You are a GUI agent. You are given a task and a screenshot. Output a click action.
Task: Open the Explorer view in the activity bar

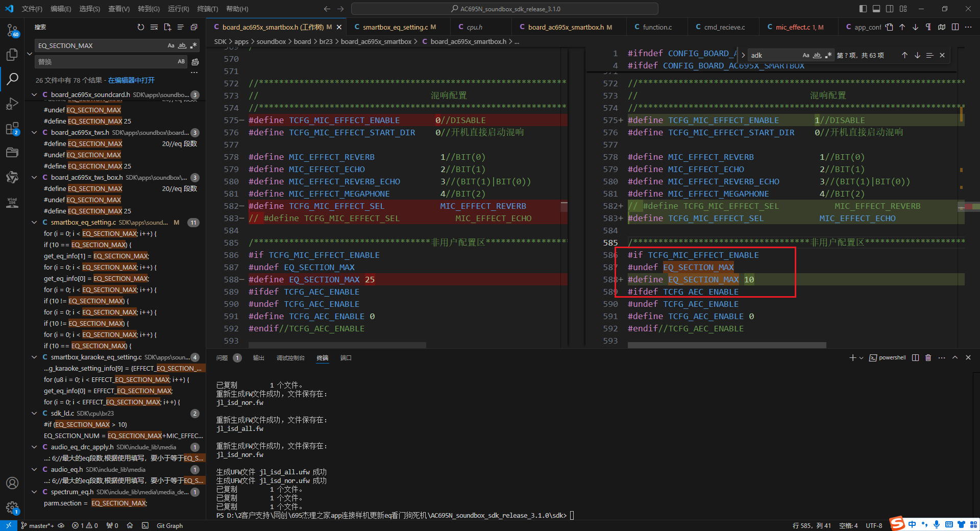coord(12,55)
